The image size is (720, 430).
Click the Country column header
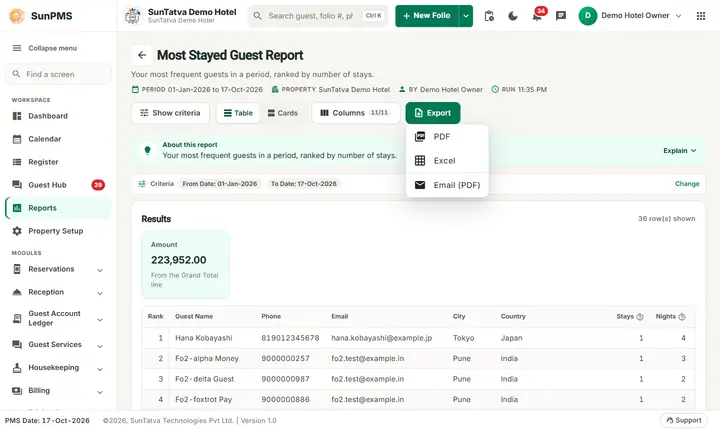click(513, 317)
